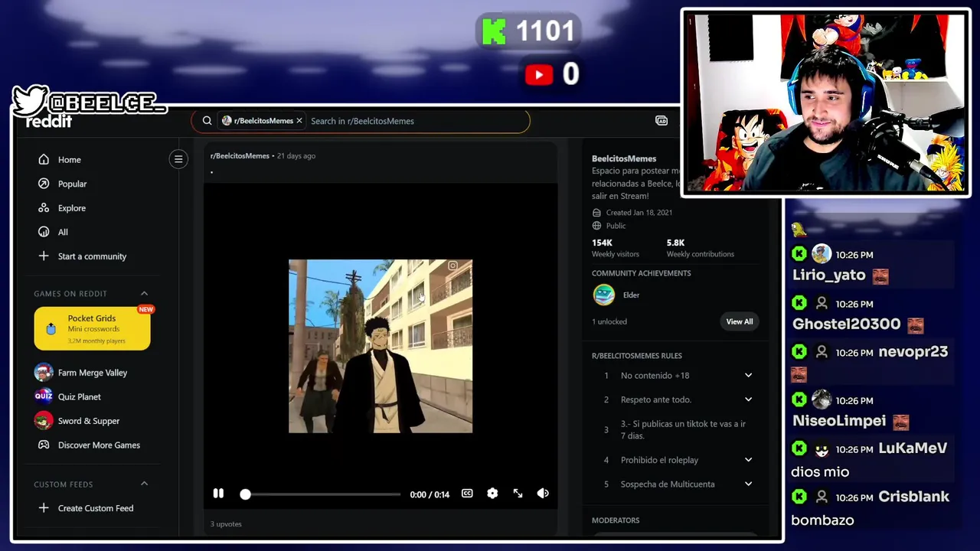
Task: Click username LuKaMeV in chat
Action: point(913,448)
